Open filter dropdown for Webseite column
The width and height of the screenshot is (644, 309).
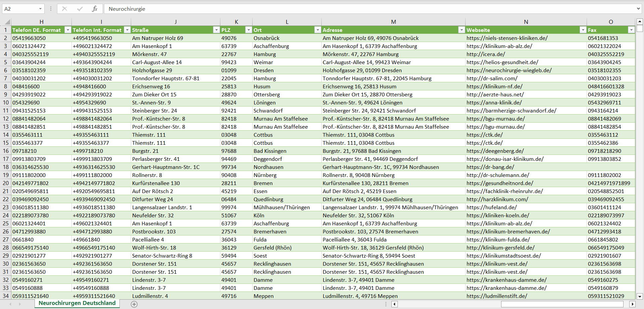click(x=583, y=30)
